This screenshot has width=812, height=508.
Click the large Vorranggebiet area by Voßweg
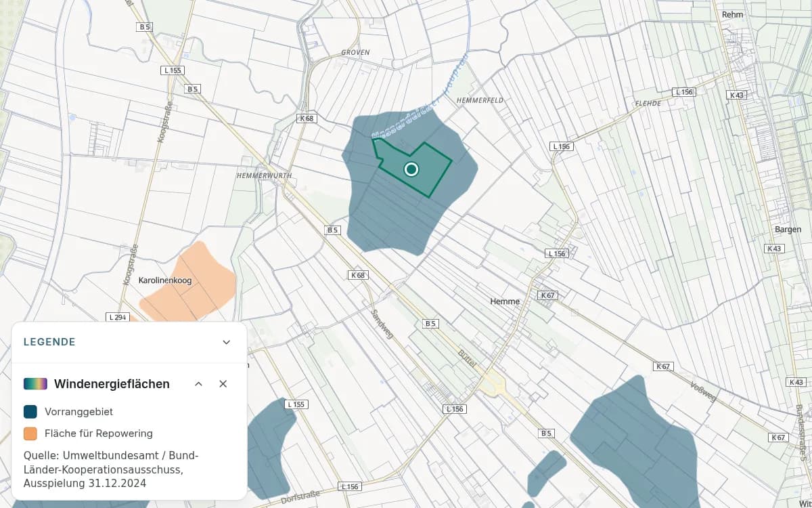[x=633, y=440]
